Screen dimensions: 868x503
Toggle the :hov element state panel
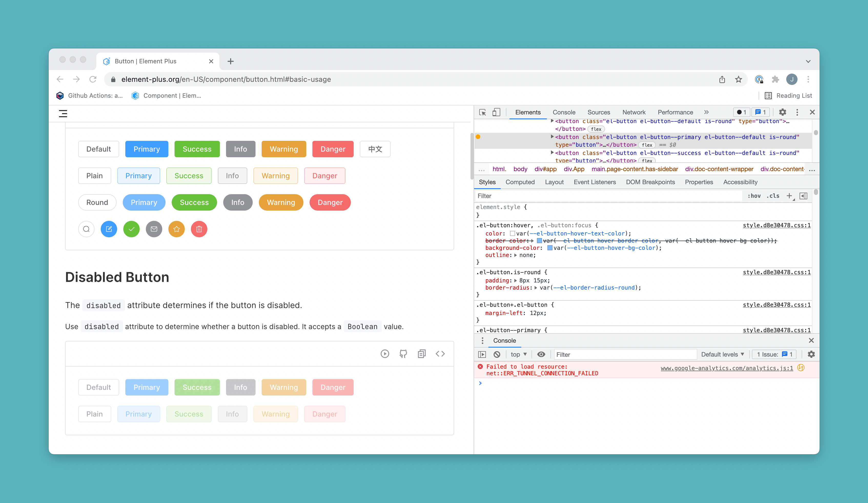[754, 196]
